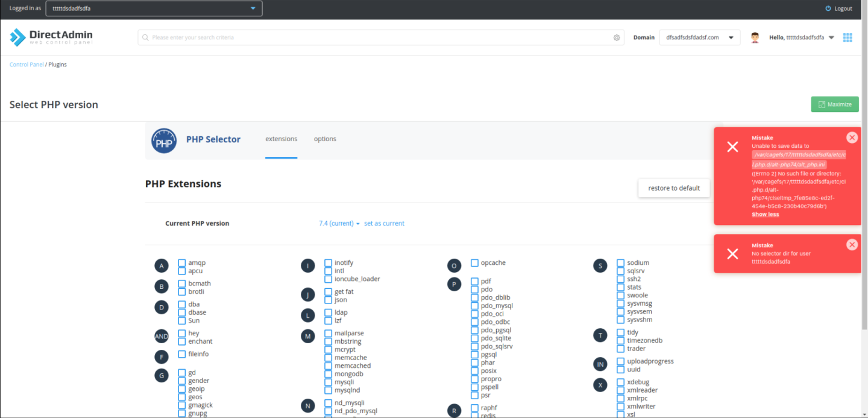Open the apps grid menu icon

pyautogui.click(x=848, y=37)
